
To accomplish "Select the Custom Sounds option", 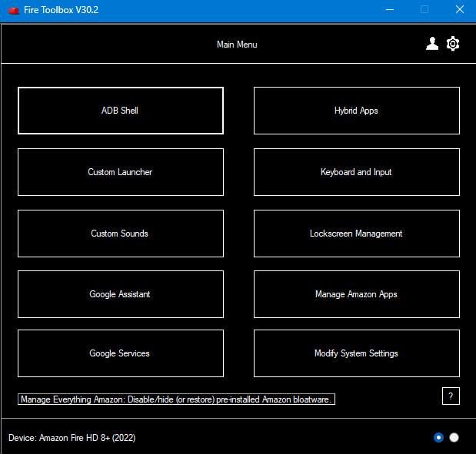I will (x=121, y=234).
